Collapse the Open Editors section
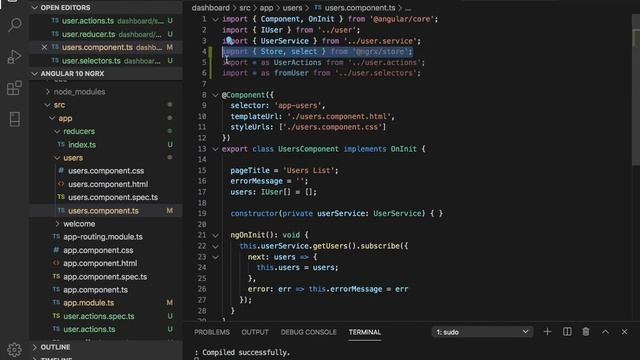Screen dimensions: 640x360 [x=35, y=7]
